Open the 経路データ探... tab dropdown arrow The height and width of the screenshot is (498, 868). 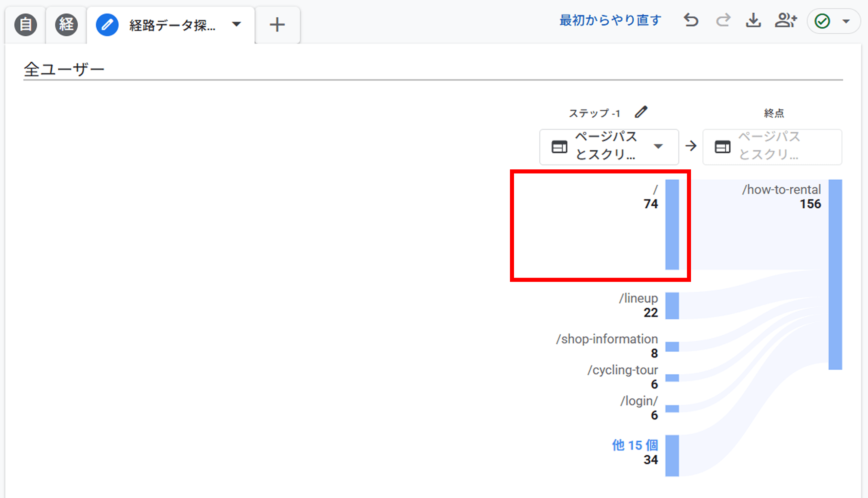237,24
